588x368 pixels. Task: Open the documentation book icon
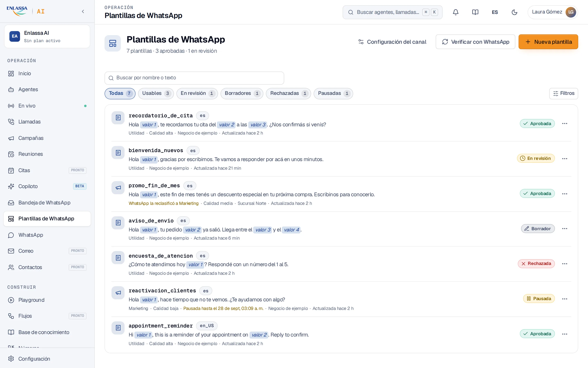[x=475, y=12]
